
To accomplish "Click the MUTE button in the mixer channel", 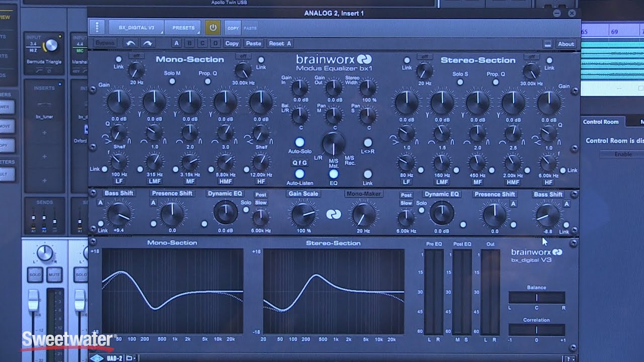I will click(54, 275).
